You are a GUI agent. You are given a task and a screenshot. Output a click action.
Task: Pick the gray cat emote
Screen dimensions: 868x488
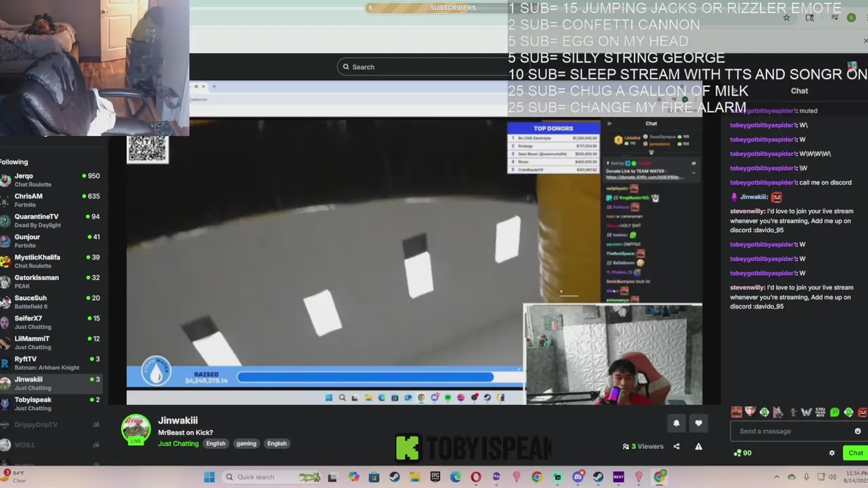778,412
